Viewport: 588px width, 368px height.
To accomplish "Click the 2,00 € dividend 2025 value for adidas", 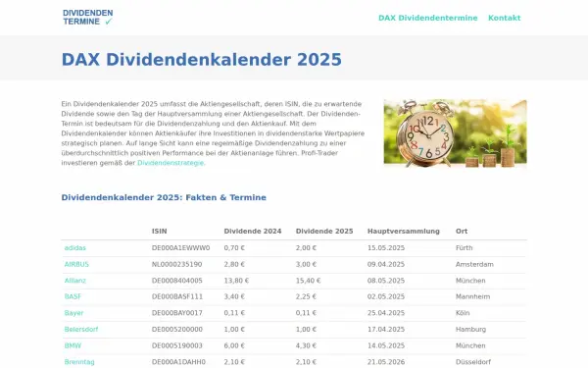I will tap(306, 248).
